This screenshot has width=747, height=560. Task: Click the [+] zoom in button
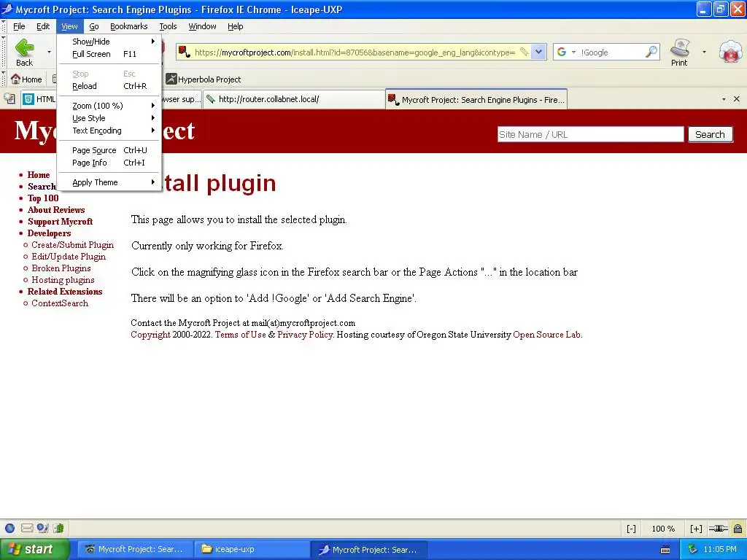[x=696, y=529]
